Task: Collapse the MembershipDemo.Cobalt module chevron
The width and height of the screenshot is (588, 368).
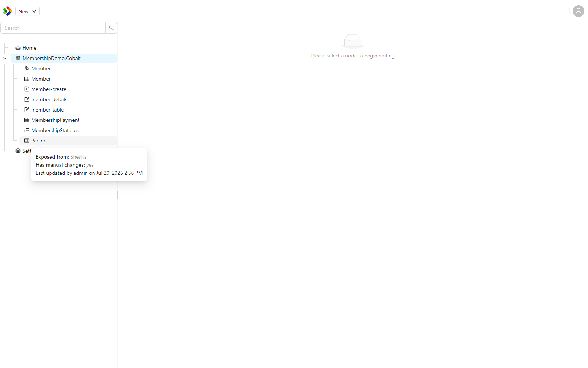Action: (x=5, y=58)
